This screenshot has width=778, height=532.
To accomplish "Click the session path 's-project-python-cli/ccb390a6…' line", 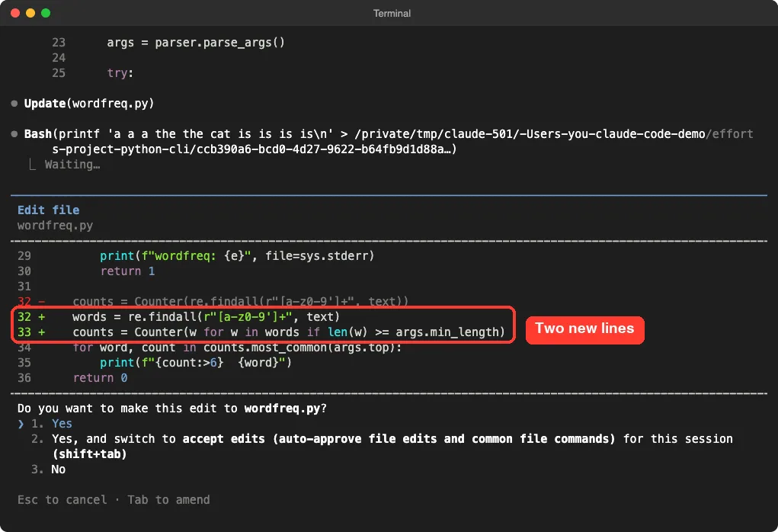I will [254, 149].
